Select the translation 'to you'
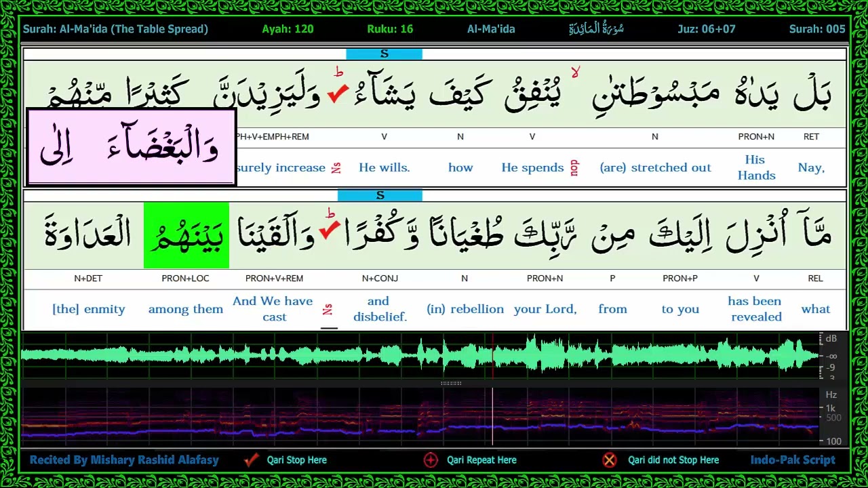This screenshot has width=868, height=488. [x=680, y=309]
